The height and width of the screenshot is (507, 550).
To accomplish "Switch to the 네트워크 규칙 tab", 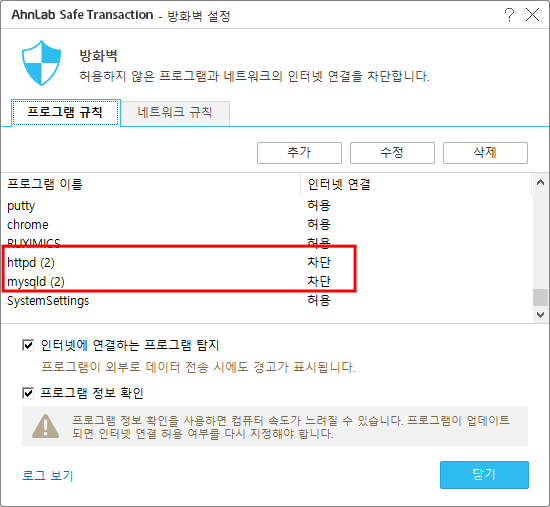I will coord(175,113).
